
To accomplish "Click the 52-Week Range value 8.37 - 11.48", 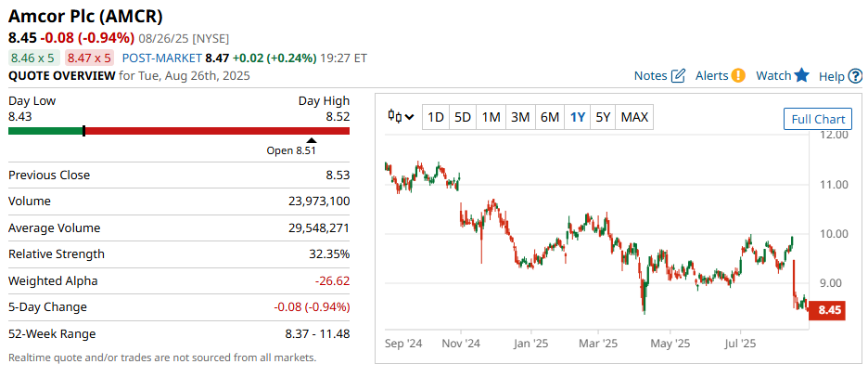I will 315,333.
